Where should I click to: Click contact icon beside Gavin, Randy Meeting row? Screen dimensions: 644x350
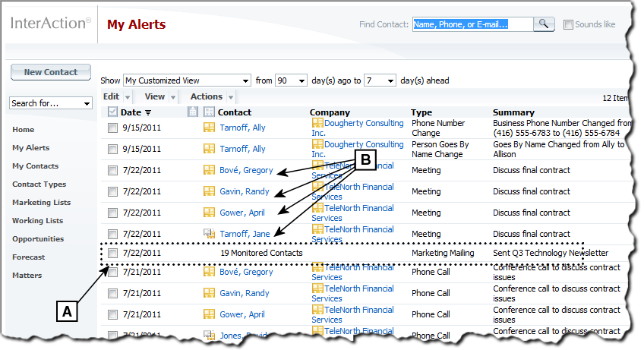(x=209, y=191)
